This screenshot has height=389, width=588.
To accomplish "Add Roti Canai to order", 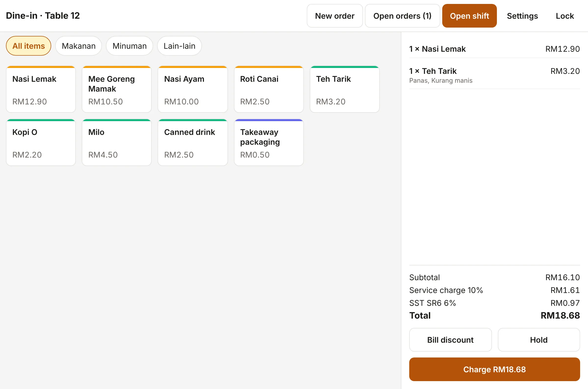I will point(269,89).
